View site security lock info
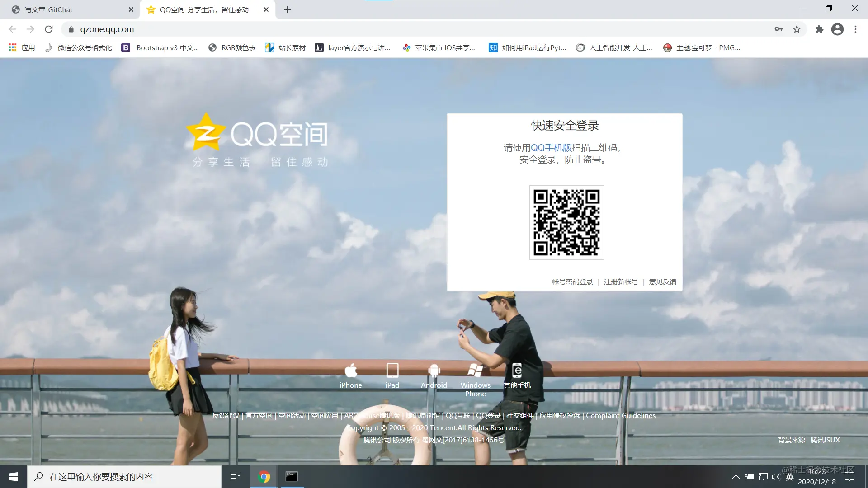 (71, 29)
